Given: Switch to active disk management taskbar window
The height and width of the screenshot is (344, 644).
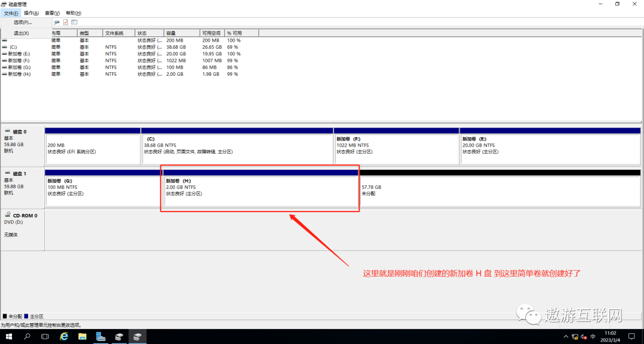Looking at the screenshot, I should click(x=137, y=337).
